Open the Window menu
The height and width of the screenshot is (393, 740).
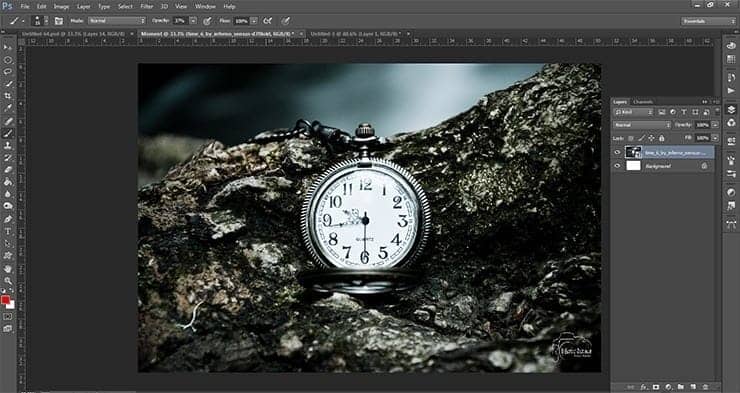[205, 7]
